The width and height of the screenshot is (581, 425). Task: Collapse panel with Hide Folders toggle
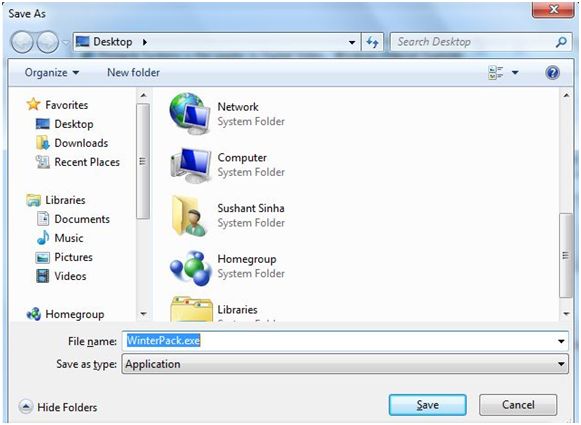tap(58, 407)
